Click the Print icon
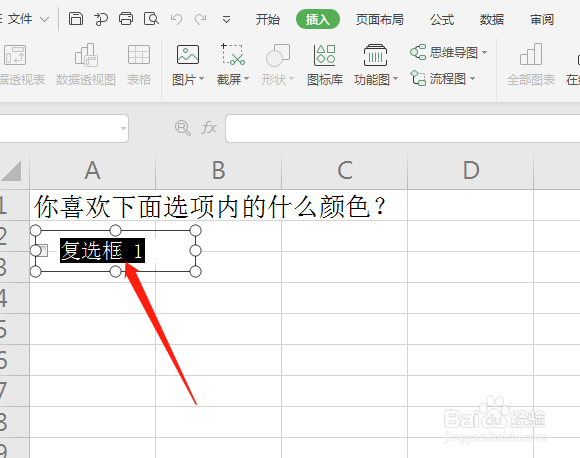The width and height of the screenshot is (580, 458). (x=126, y=18)
